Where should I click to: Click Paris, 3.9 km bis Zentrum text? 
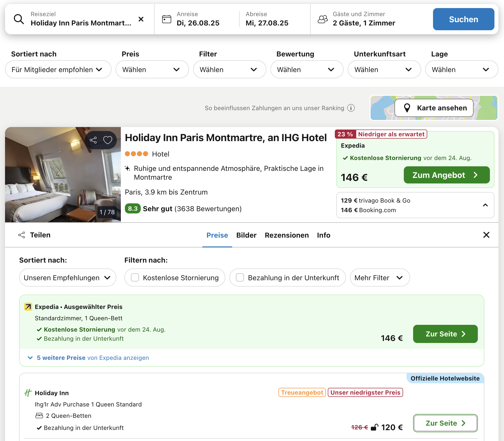pyautogui.click(x=166, y=192)
